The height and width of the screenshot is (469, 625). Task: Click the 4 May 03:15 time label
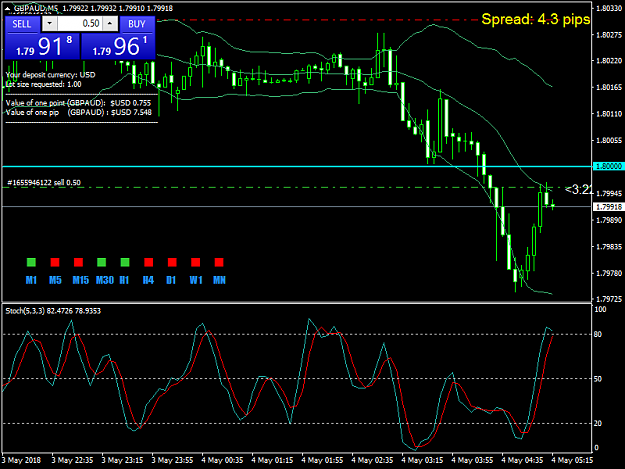point(422,460)
